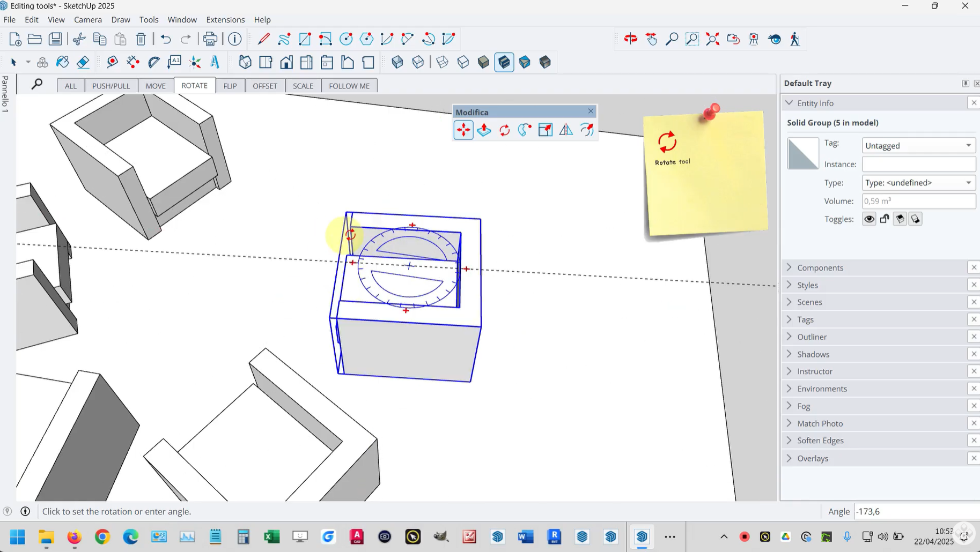Click the Angle measurement input field
980x552 pixels.
915,511
